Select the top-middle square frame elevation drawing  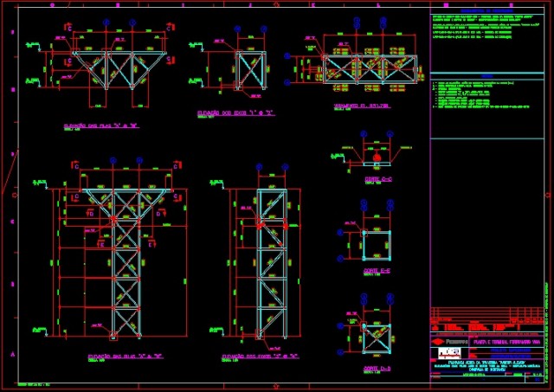point(251,70)
